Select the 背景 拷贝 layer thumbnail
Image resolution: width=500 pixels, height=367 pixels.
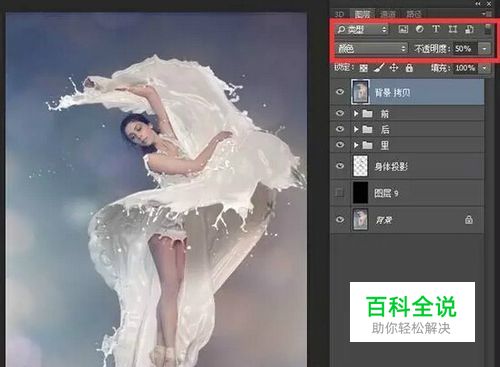[360, 92]
